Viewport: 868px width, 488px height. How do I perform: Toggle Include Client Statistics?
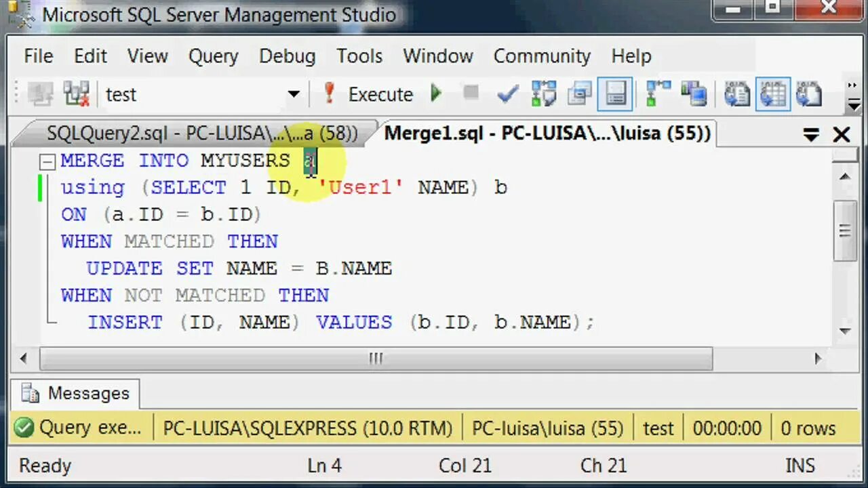[x=694, y=94]
